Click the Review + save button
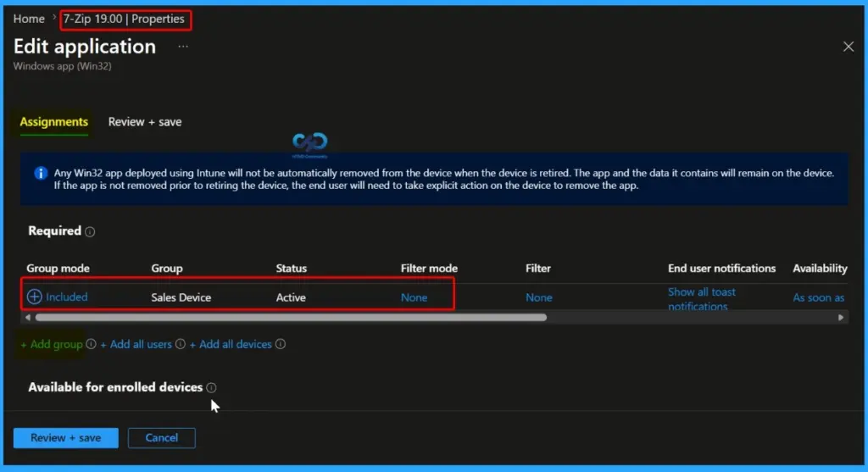 66,438
